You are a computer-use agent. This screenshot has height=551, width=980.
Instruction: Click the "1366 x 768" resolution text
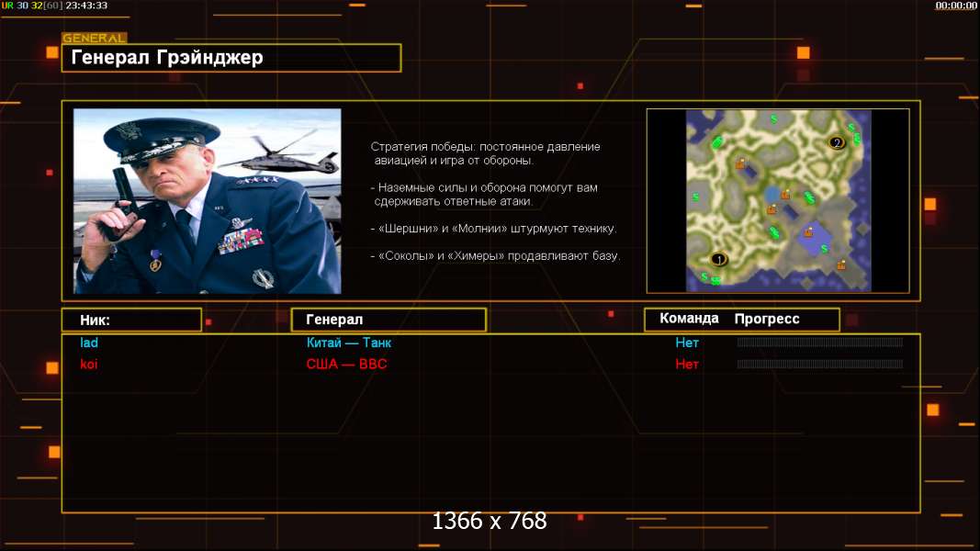tap(490, 521)
